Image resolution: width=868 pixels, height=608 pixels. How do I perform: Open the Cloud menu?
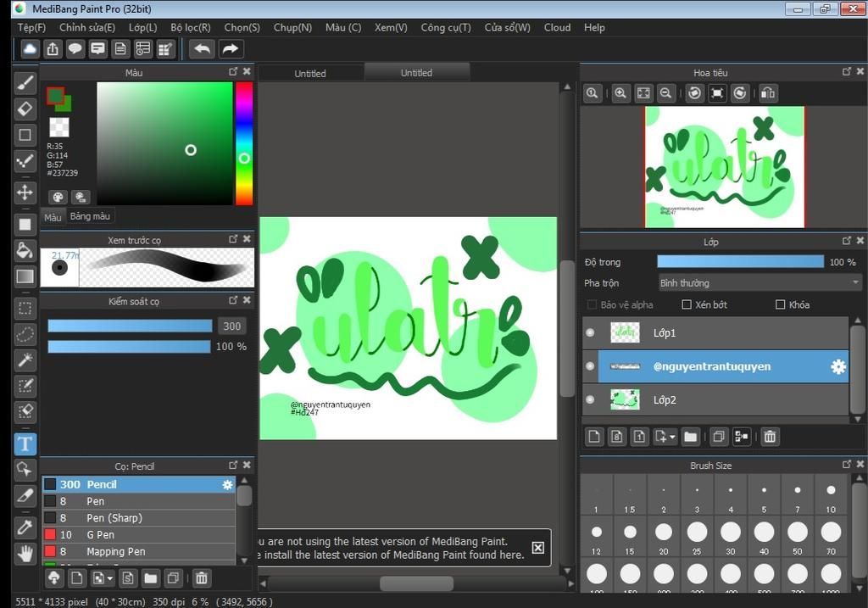pyautogui.click(x=557, y=28)
